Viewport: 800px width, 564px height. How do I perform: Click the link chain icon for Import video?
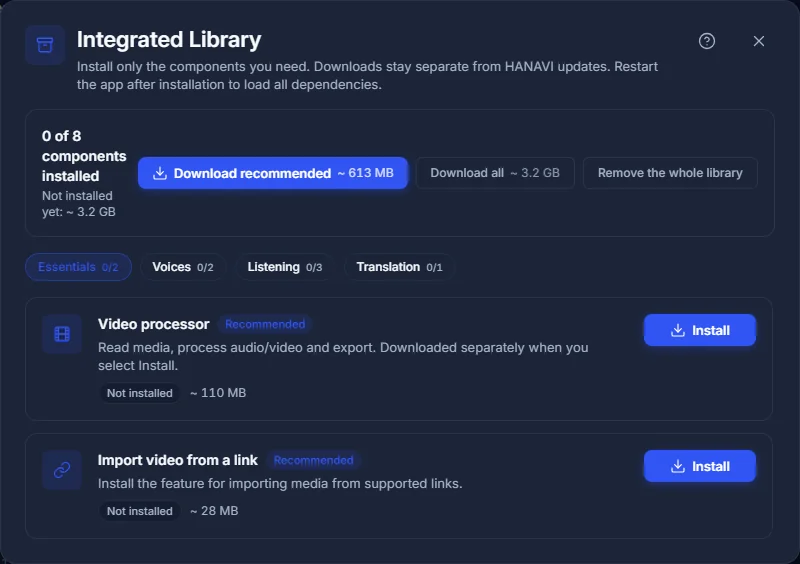coord(62,470)
